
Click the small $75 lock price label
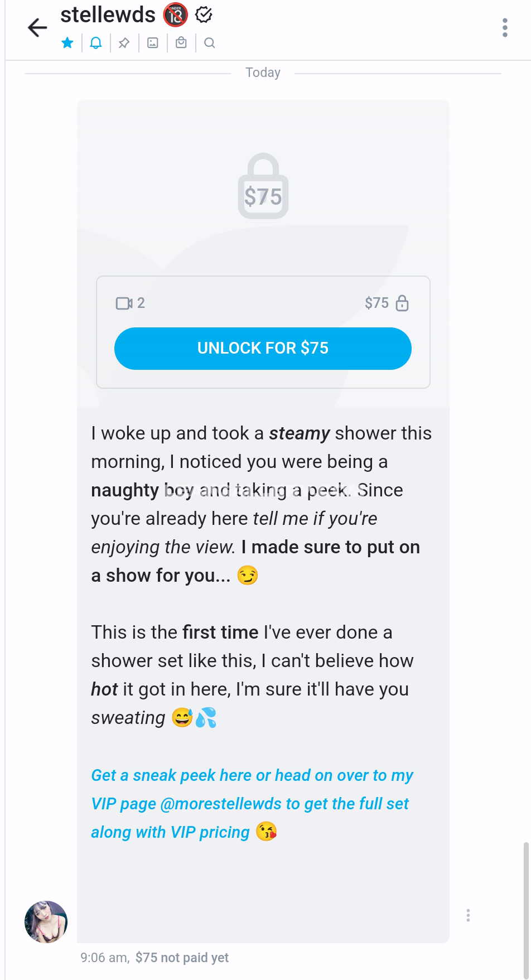[x=386, y=303]
